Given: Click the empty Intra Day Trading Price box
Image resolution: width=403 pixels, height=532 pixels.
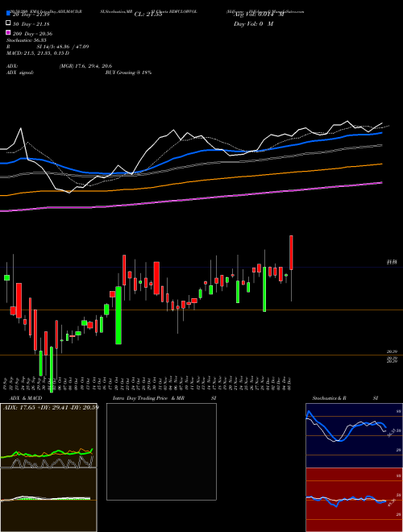Looking at the screenshot, I should (161, 451).
